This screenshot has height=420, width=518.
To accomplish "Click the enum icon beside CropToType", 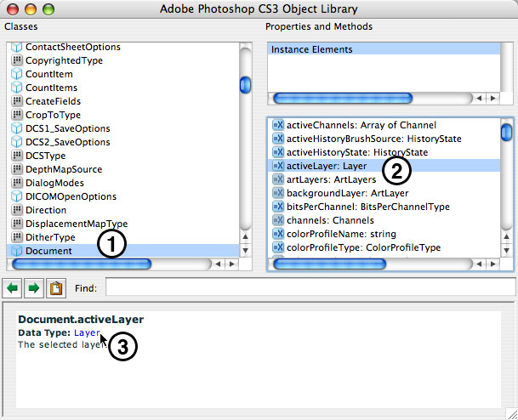I will [16, 115].
